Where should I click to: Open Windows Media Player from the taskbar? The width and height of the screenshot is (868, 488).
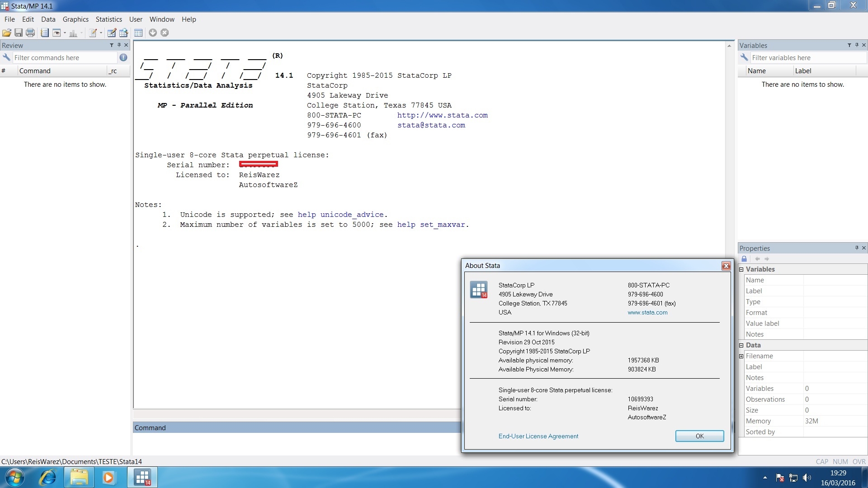click(x=108, y=478)
